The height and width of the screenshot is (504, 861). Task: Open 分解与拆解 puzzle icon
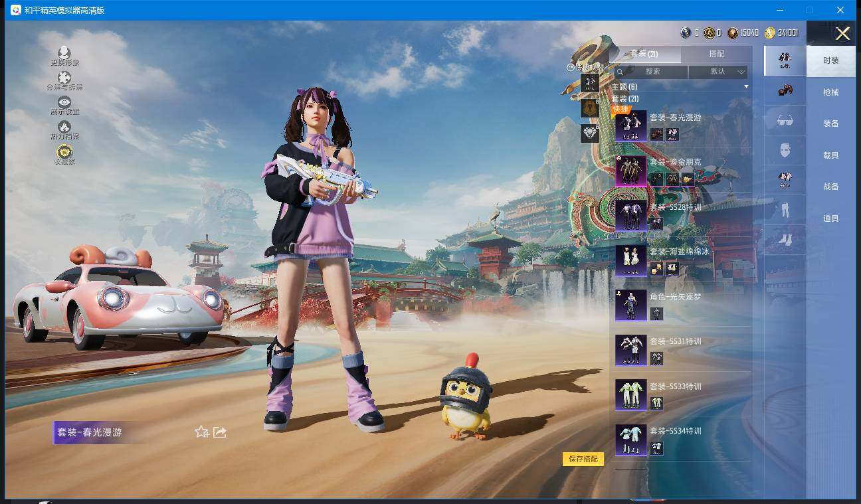click(x=64, y=78)
